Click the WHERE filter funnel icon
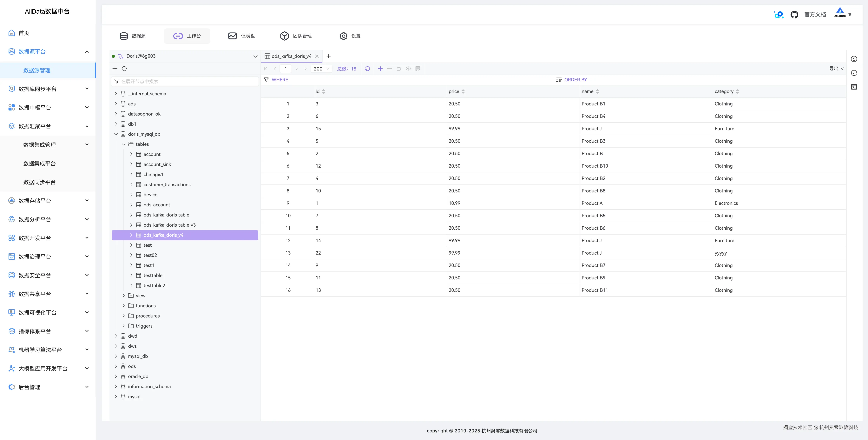Image resolution: width=868 pixels, height=440 pixels. pyautogui.click(x=266, y=80)
